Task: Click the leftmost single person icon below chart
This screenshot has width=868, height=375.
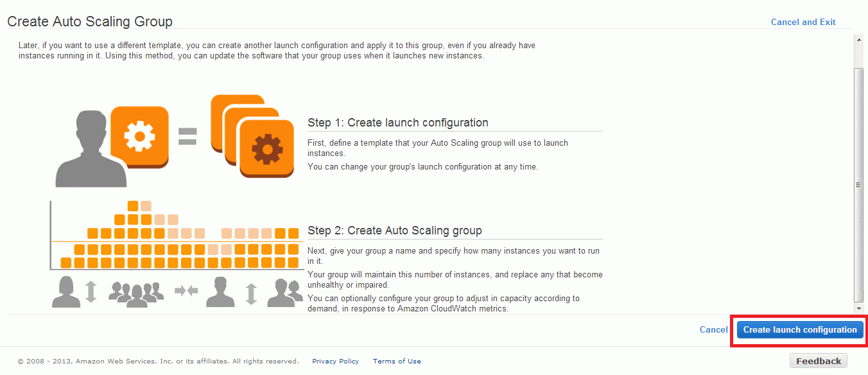Action: coord(67,291)
